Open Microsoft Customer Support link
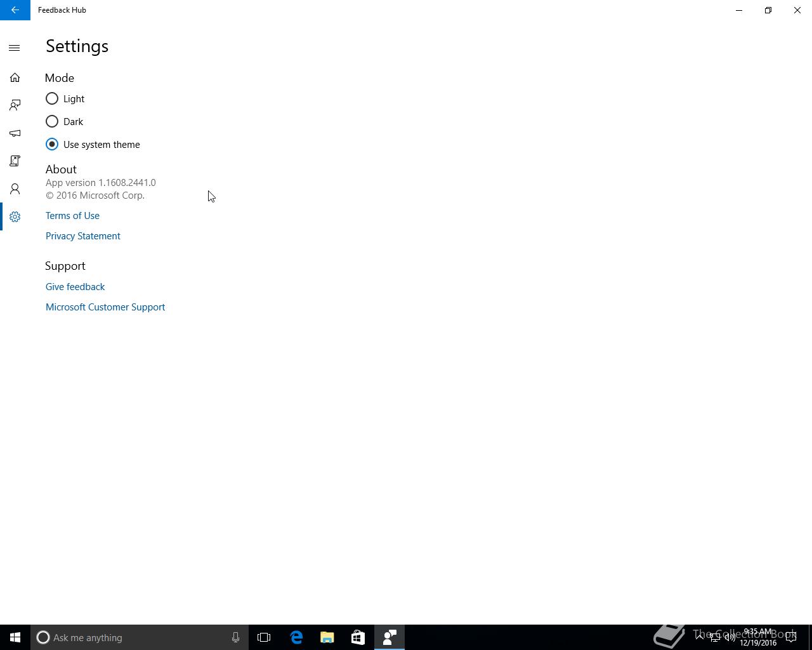 [x=105, y=307]
